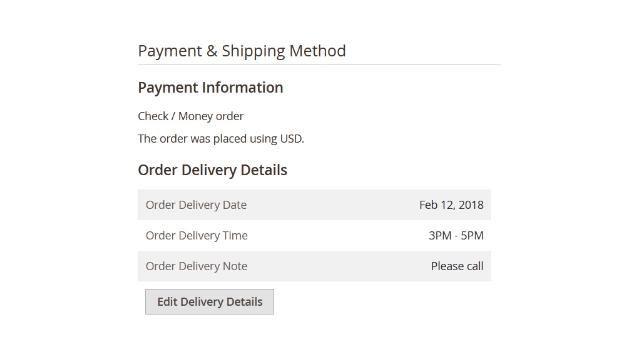
Task: Click 5PM in the delivery time range
Action: 472,235
